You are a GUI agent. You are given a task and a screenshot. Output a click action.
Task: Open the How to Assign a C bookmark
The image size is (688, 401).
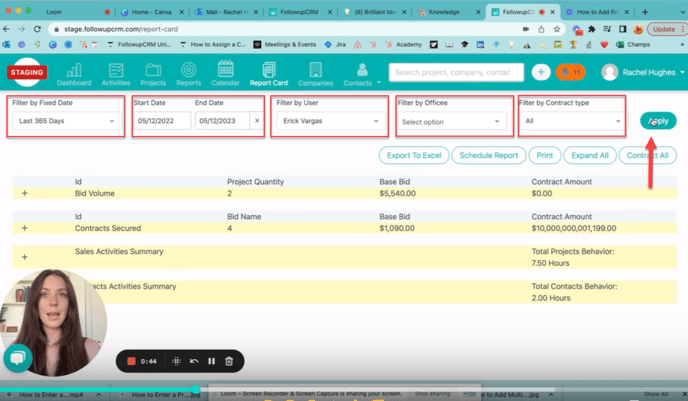click(213, 44)
